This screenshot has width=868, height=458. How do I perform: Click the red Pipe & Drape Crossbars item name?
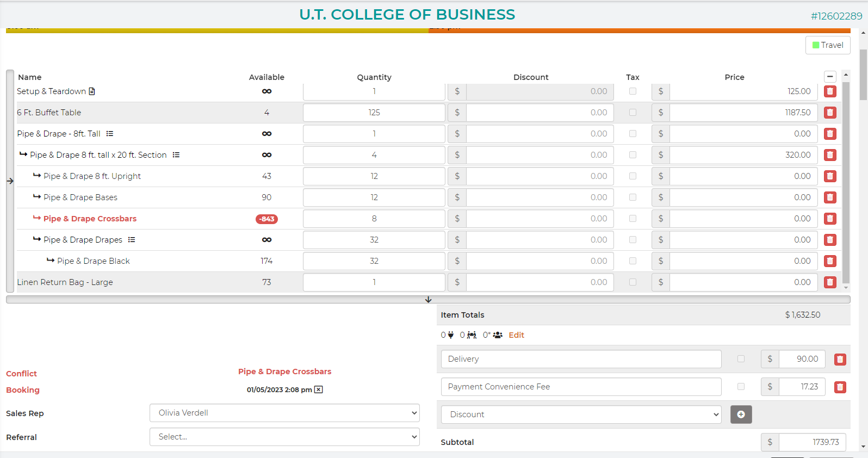[x=90, y=219]
